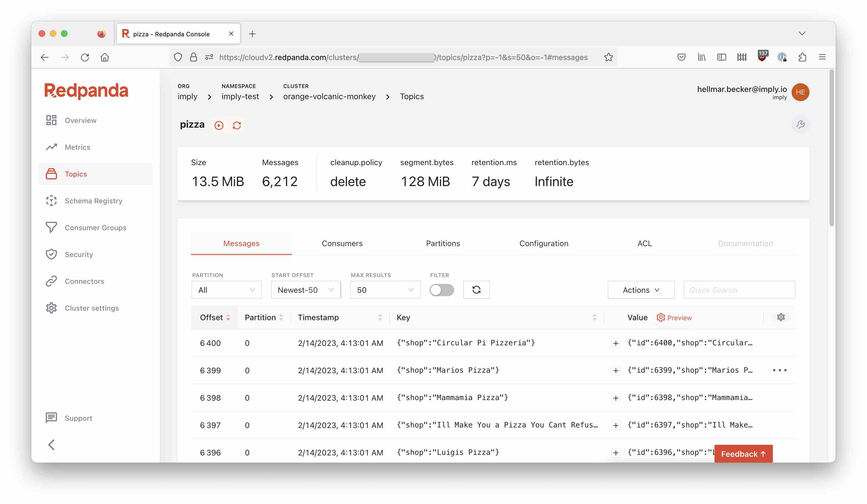Image resolution: width=867 pixels, height=504 pixels.
Task: Open the Partition dropdown set to All
Action: pos(226,290)
